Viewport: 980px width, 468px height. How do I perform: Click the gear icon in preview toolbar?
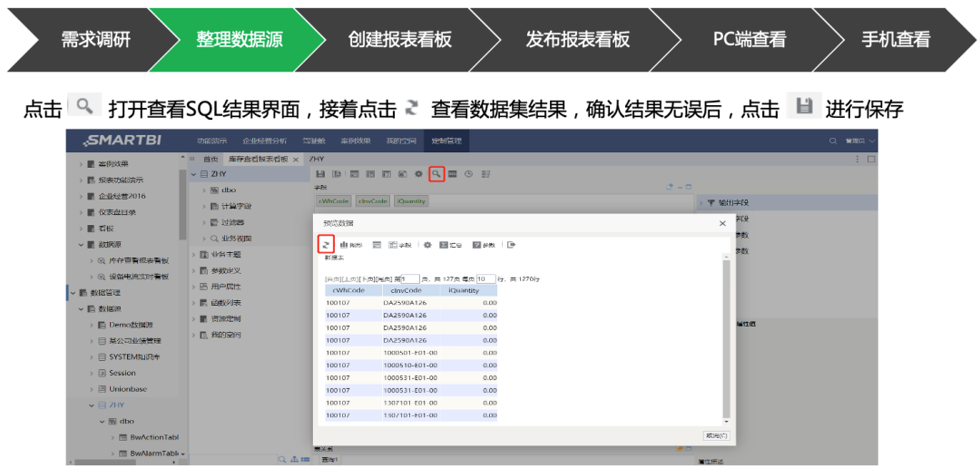(427, 245)
